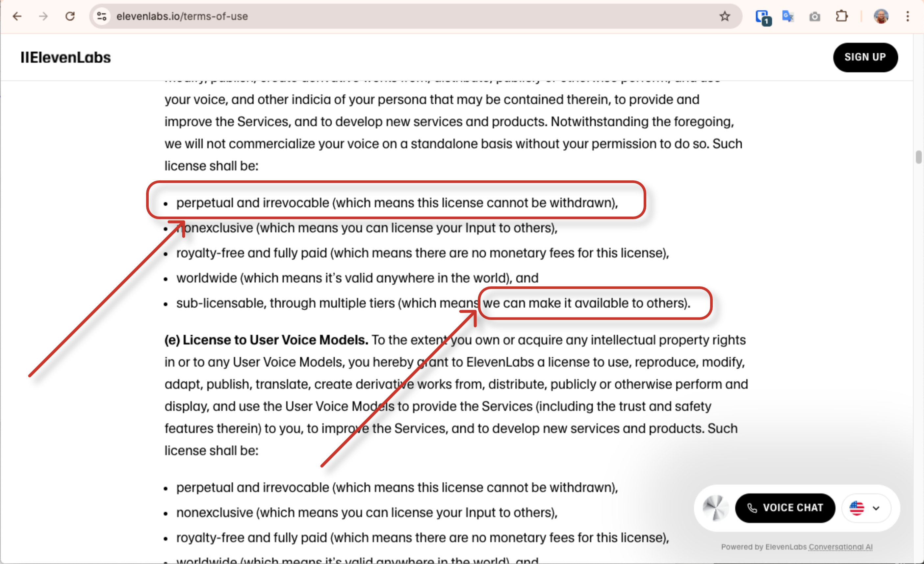
Task: Click the "(e) License to User Voice Models." heading
Action: [x=266, y=340]
